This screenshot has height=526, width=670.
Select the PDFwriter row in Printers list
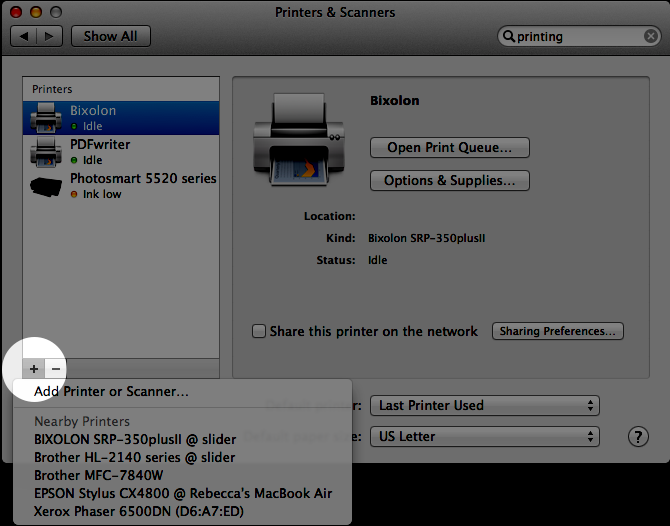(x=121, y=152)
